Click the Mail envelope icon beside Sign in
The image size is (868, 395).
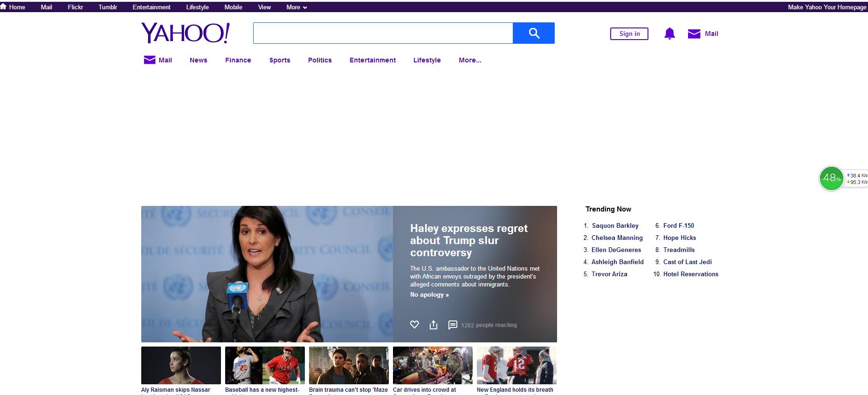(x=694, y=34)
